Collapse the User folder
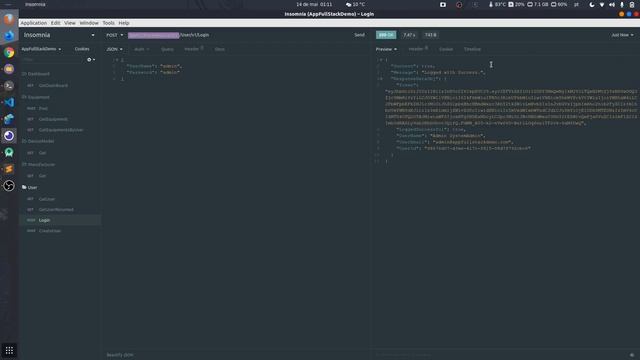 (x=29, y=187)
